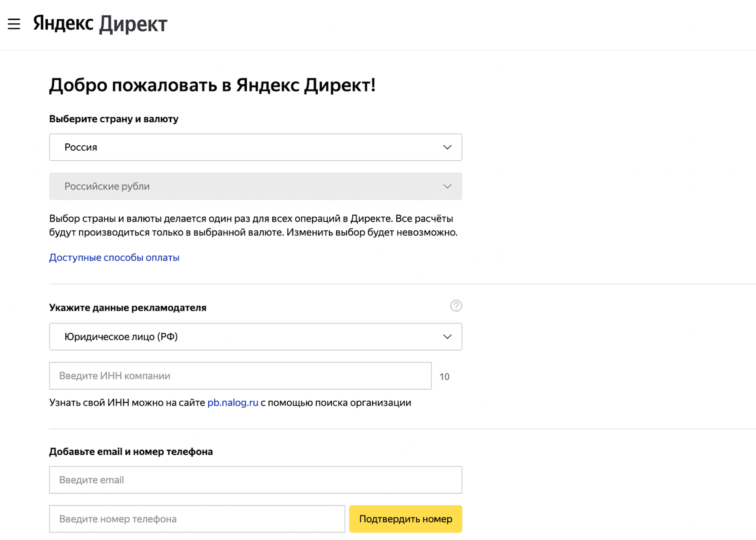The height and width of the screenshot is (540, 756).
Task: Click the chevron on the Россия dropdown
Action: click(x=447, y=147)
